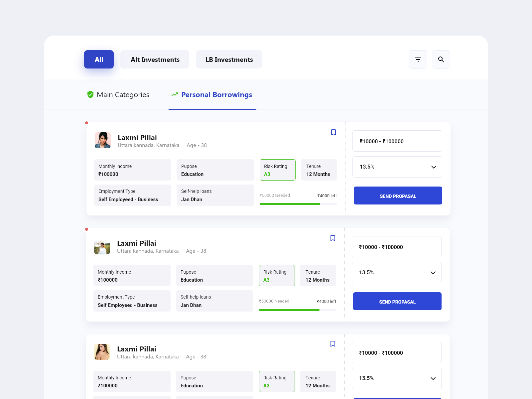The width and height of the screenshot is (532, 399).
Task: Bookmark the first Laxmi Pillai card
Action: (333, 132)
